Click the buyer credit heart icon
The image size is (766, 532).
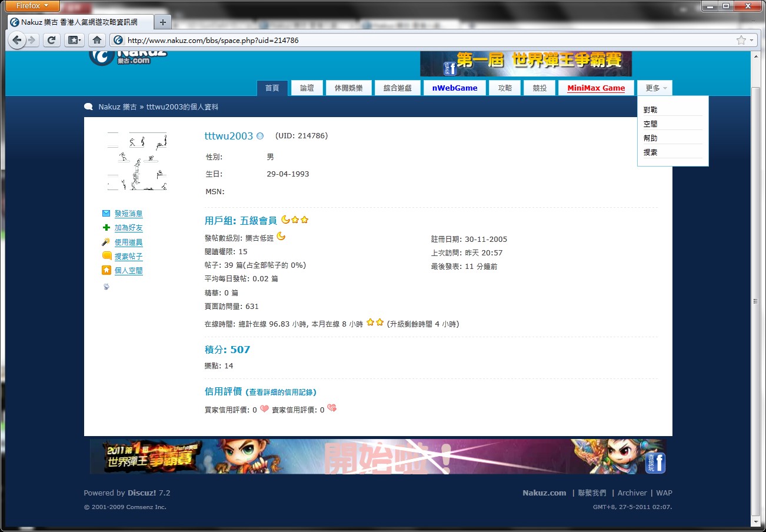[264, 409]
